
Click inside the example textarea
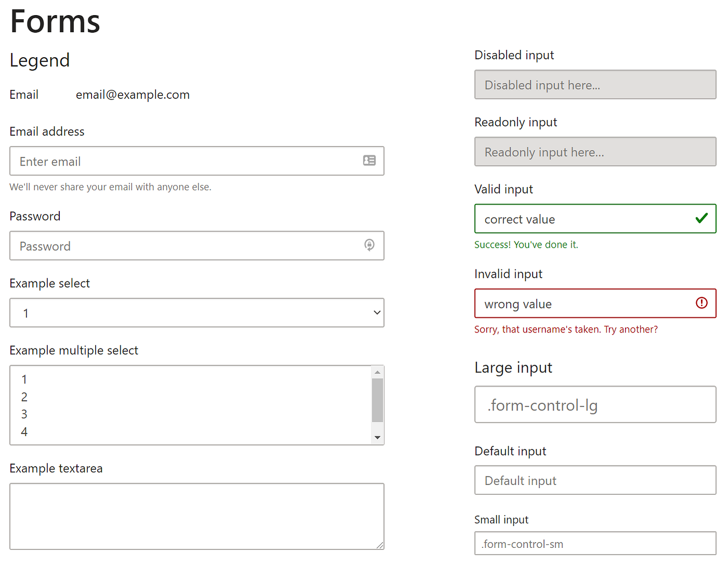pos(197,515)
